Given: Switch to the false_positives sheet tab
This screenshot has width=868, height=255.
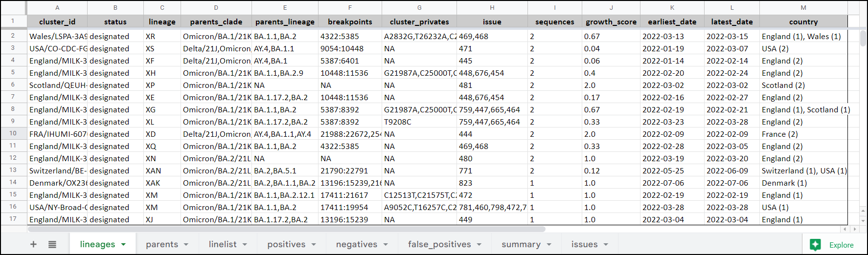Looking at the screenshot, I should click(439, 244).
